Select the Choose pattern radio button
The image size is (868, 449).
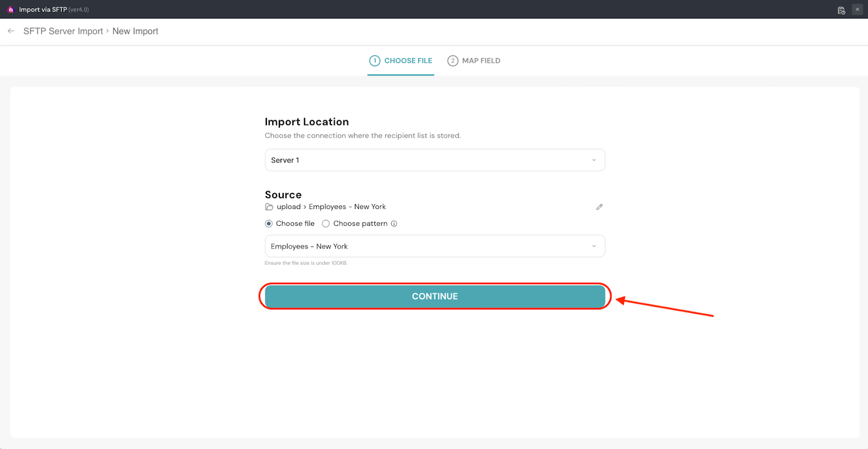[326, 224]
